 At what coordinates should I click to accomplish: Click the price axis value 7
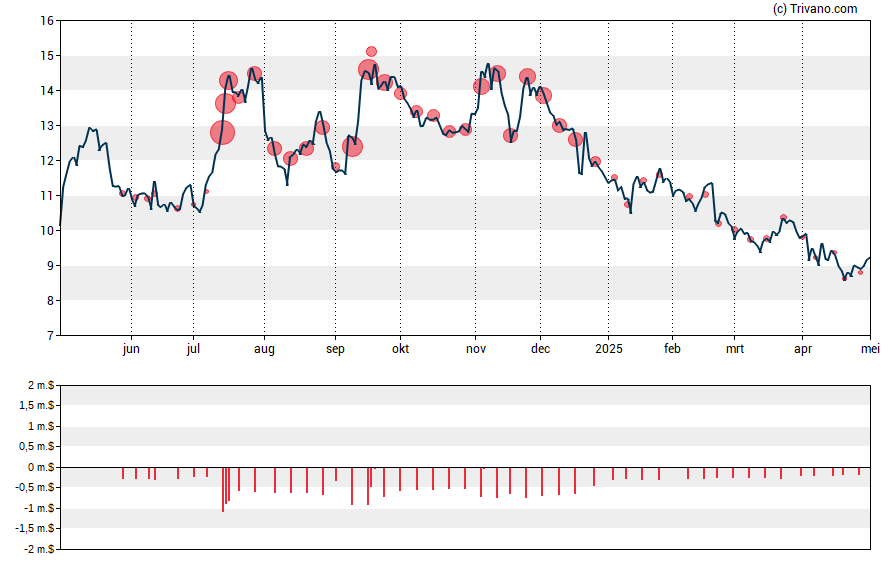tap(50, 336)
